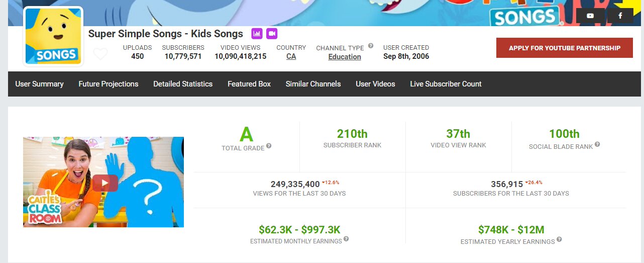This screenshot has height=263, width=644.
Task: Click the 26.4% subscribers change indicator
Action: click(534, 182)
